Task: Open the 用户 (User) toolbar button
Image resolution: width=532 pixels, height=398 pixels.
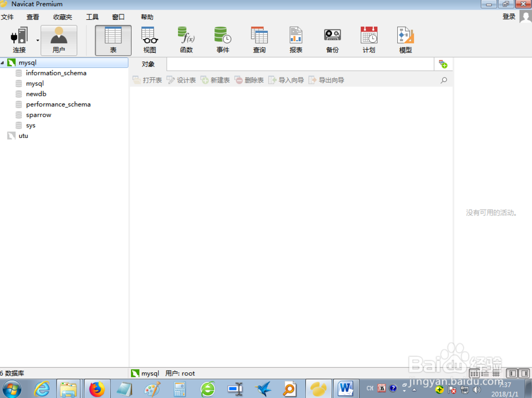Action: [x=59, y=40]
